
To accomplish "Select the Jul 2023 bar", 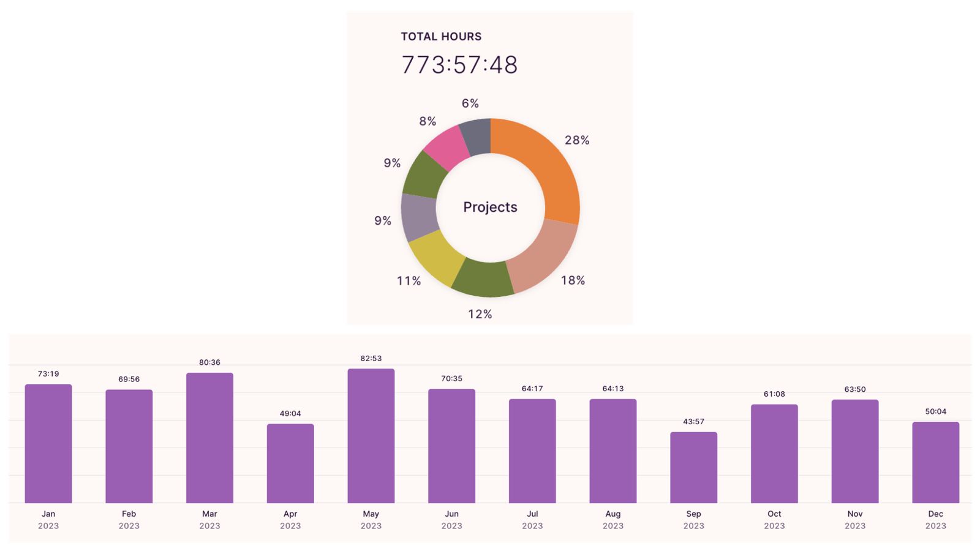I will click(532, 451).
